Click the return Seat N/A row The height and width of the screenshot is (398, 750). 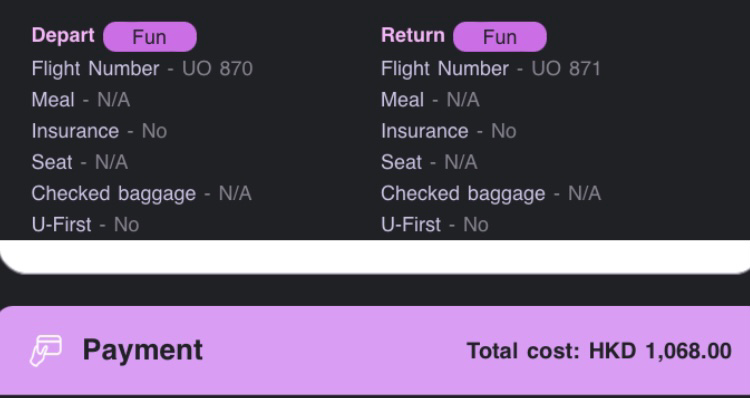429,162
